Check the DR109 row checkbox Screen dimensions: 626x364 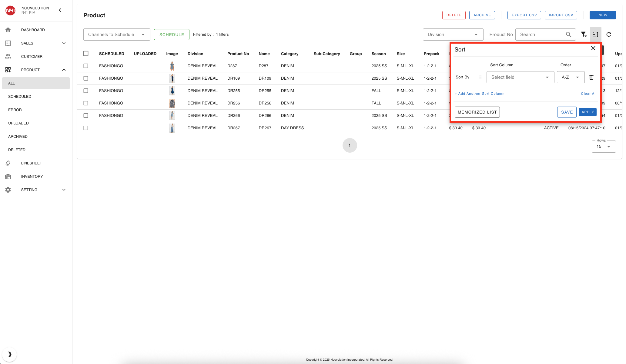click(x=86, y=78)
